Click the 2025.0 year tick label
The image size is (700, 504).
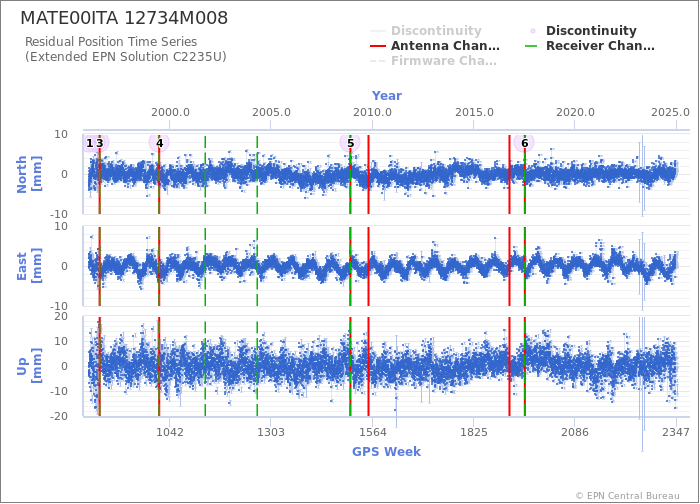670,112
